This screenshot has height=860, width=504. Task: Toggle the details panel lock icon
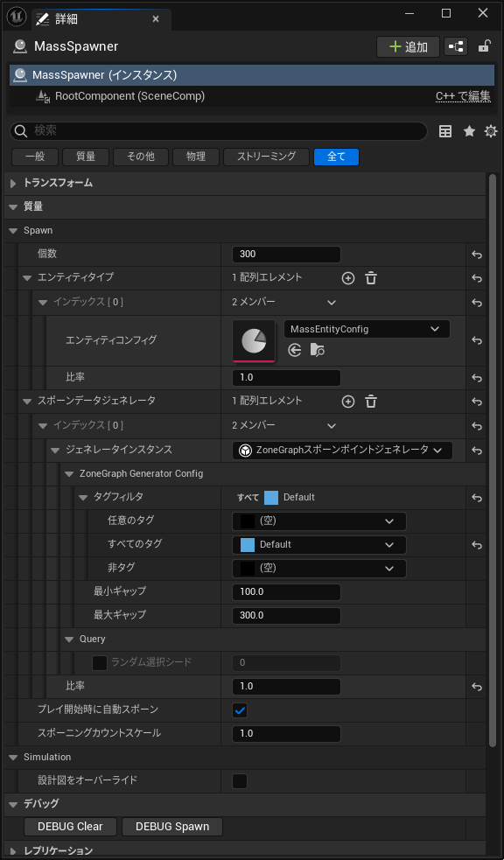pos(484,46)
